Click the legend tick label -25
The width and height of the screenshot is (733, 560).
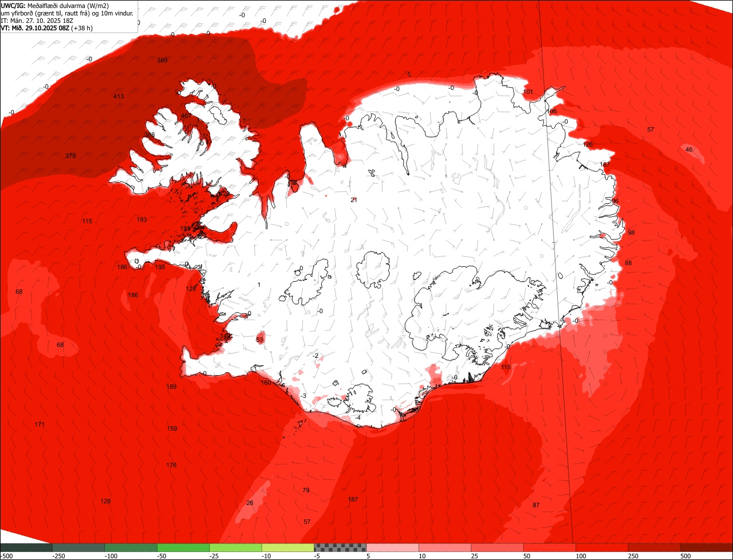point(215,556)
